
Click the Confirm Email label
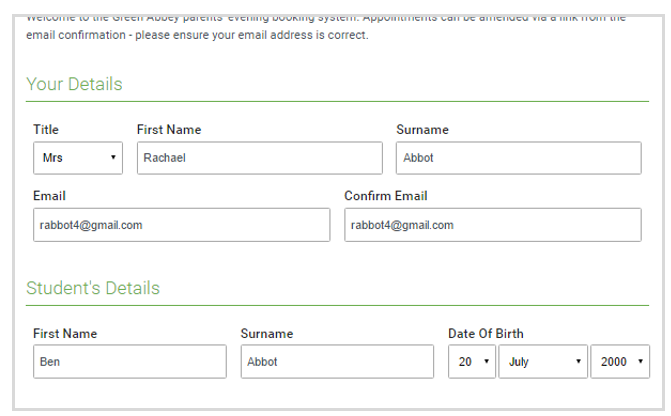coord(386,196)
